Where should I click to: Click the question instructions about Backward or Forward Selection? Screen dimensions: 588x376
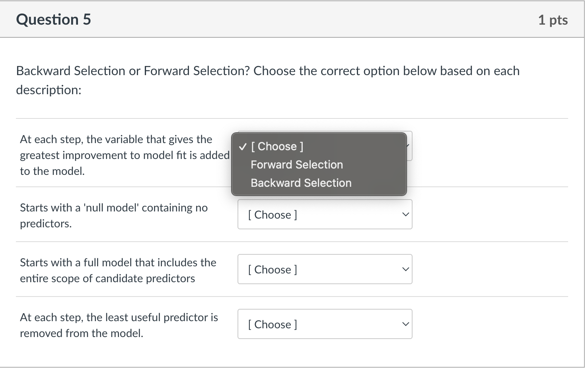tap(267, 79)
